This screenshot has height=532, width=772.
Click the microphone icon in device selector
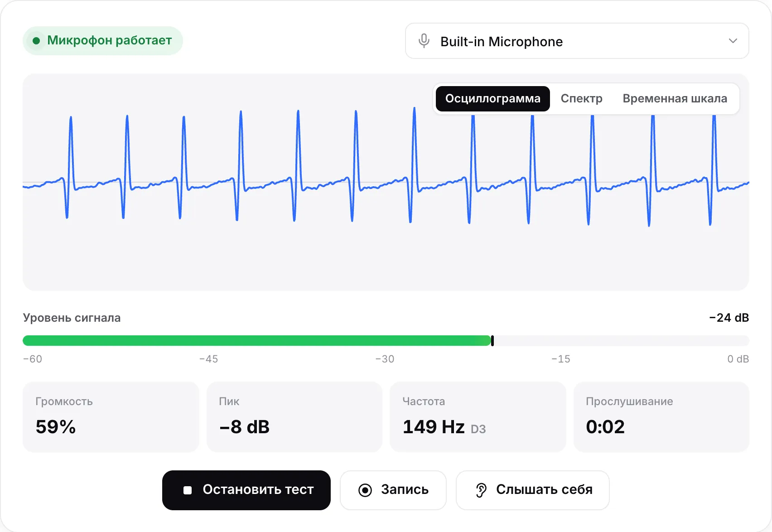[424, 41]
